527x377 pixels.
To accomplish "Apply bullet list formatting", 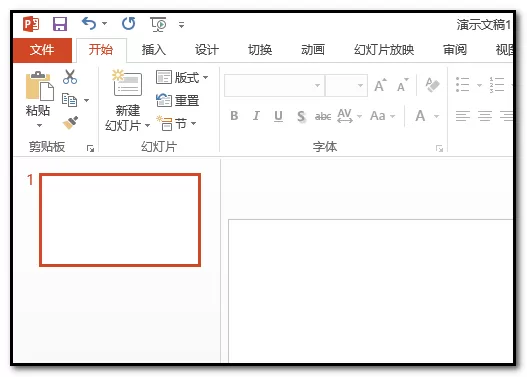I will click(462, 84).
